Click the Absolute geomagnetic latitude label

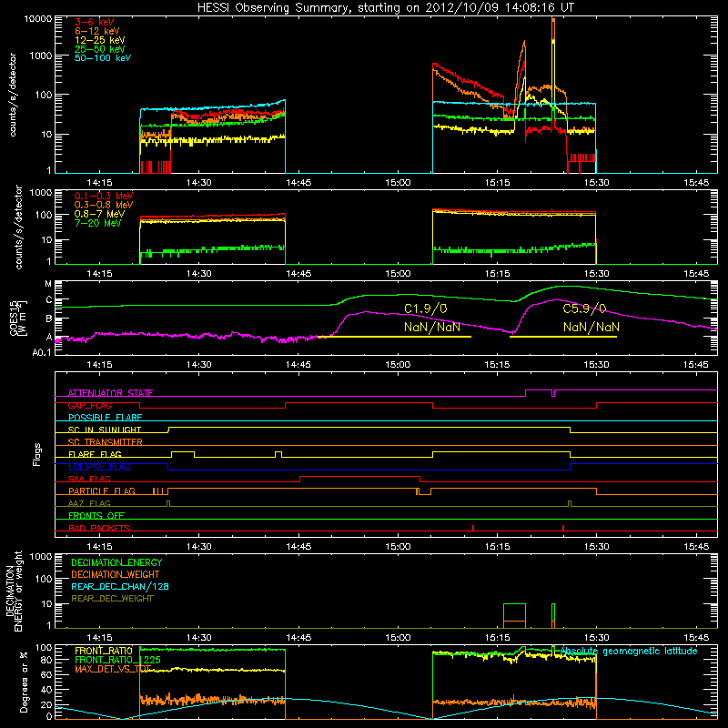pyautogui.click(x=629, y=651)
